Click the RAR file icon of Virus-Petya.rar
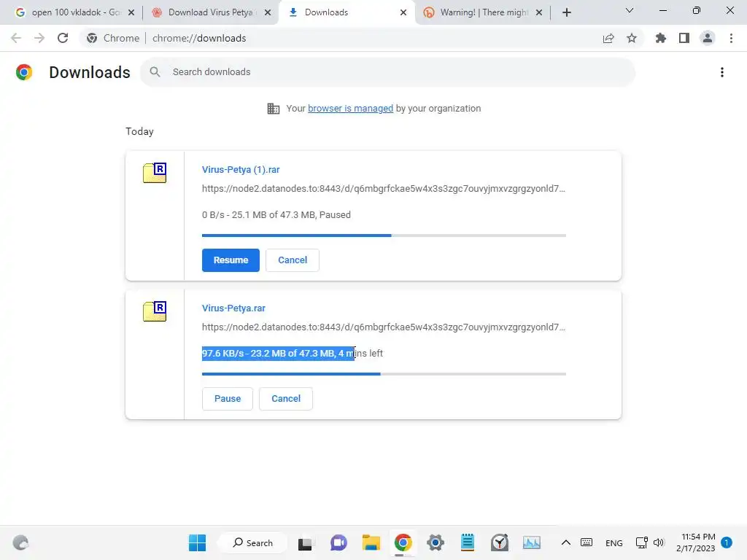Image resolution: width=747 pixels, height=560 pixels. (155, 311)
